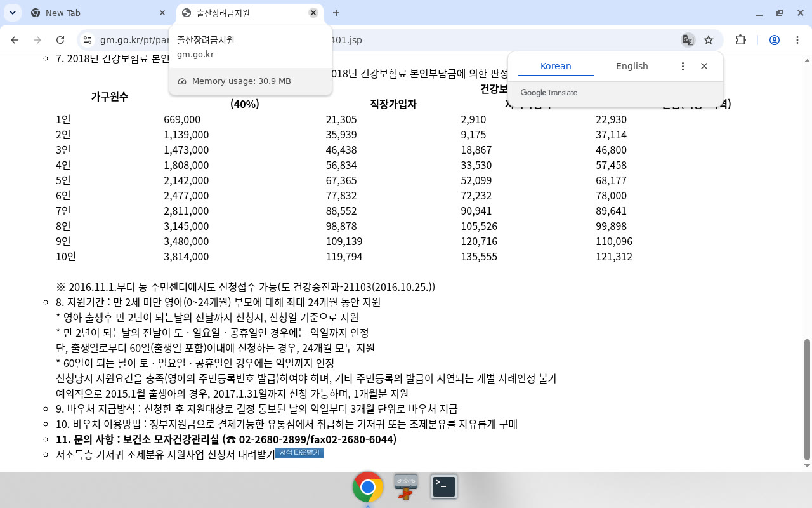The image size is (812, 508).
Task: Click the 8. 지원기간 list item text
Action: (x=218, y=302)
